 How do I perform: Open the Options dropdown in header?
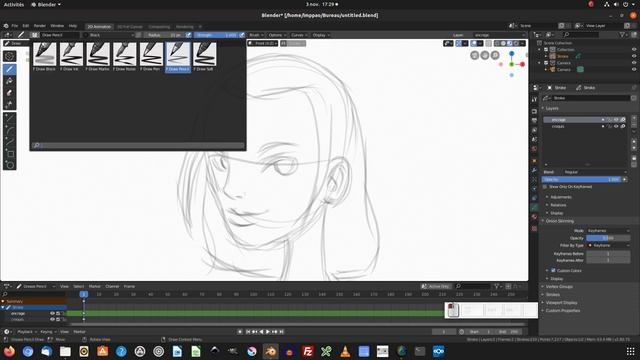[277, 35]
